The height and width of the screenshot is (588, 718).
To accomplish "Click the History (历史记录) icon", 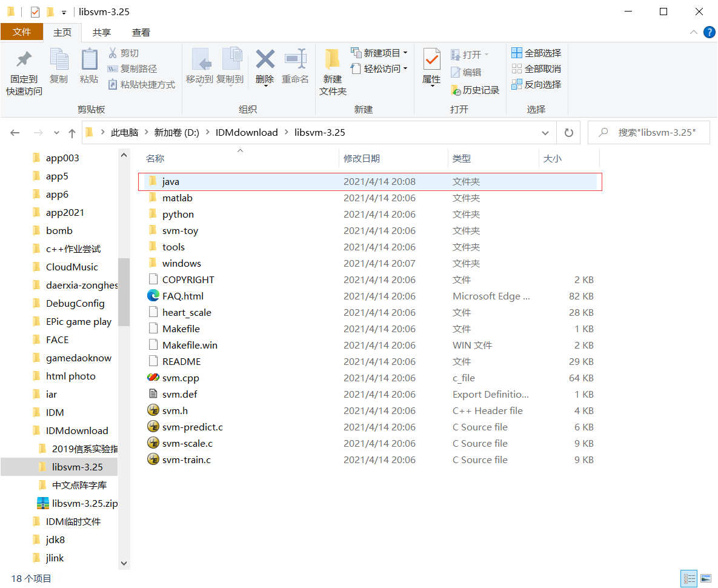I will [x=456, y=90].
